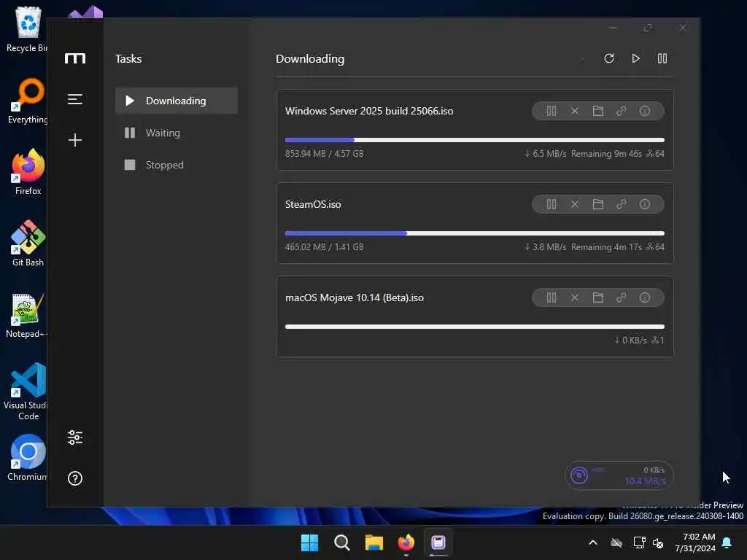Delete the Windows Server 2025 task
This screenshot has height=560, width=747.
pos(575,111)
